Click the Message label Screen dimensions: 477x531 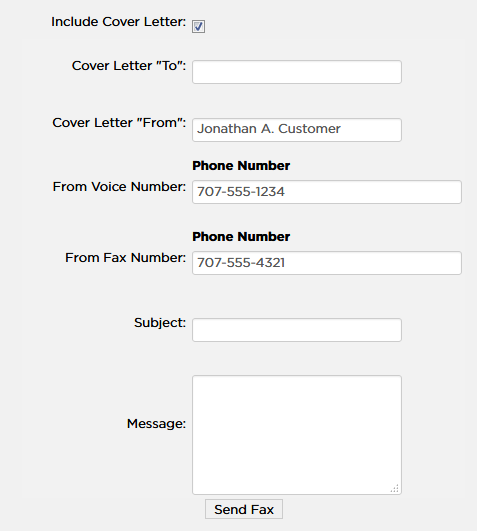point(156,424)
